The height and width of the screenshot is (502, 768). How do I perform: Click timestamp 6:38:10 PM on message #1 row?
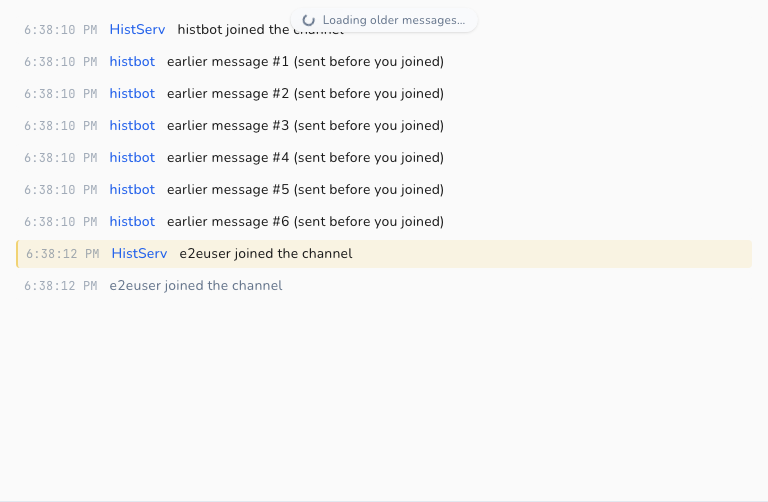click(x=61, y=62)
